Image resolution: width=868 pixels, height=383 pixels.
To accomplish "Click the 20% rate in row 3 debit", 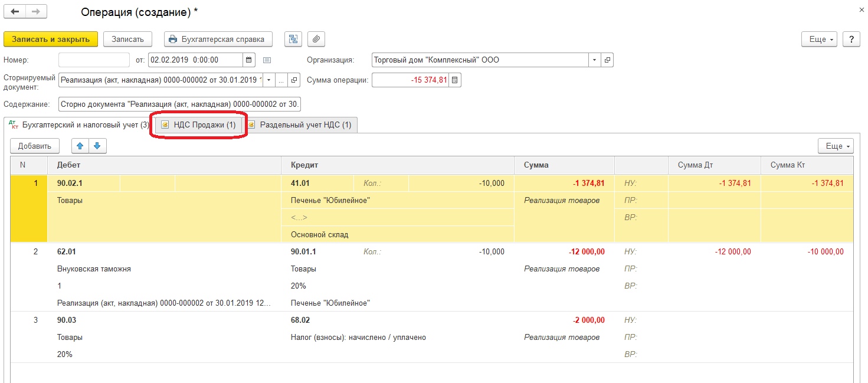I will 65,355.
